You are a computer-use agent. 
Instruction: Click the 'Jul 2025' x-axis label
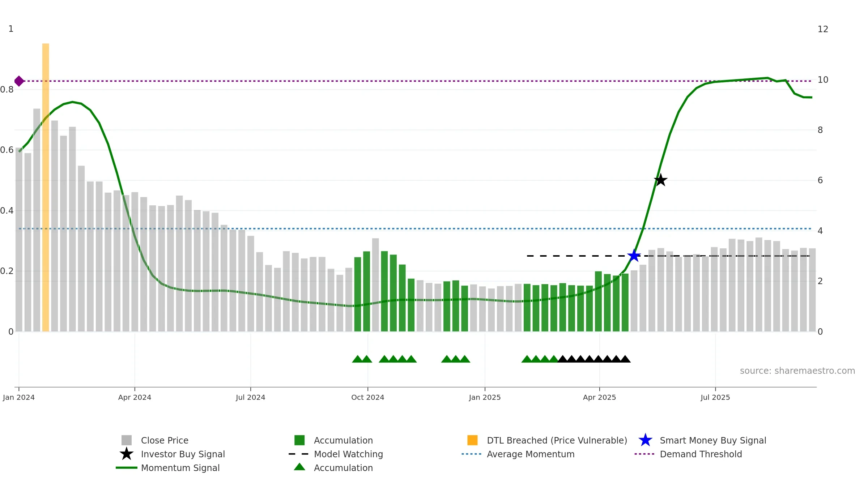click(x=715, y=398)
